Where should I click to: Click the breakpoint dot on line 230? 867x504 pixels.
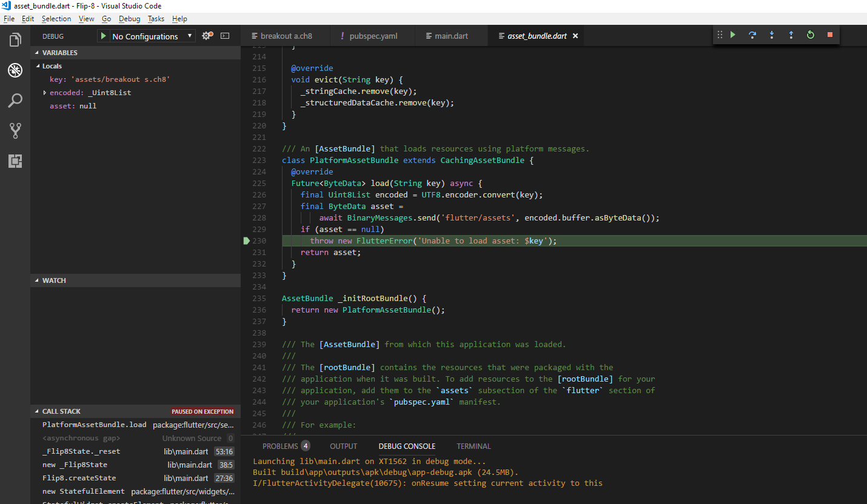tap(246, 240)
